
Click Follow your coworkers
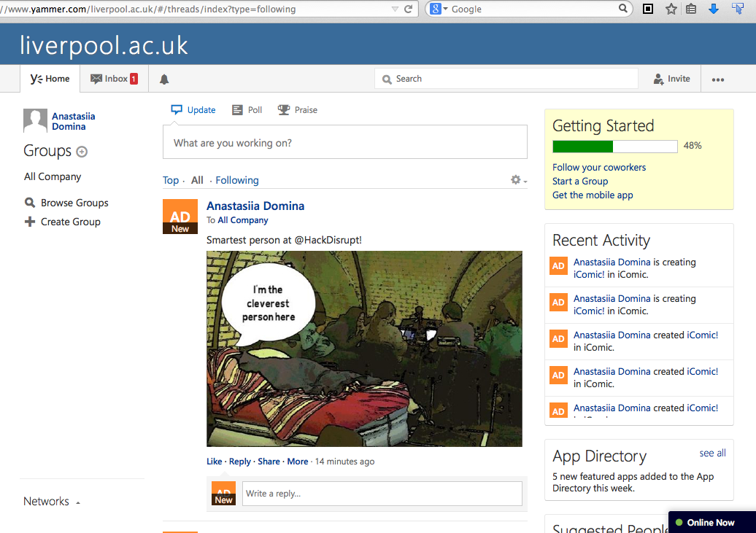point(599,167)
